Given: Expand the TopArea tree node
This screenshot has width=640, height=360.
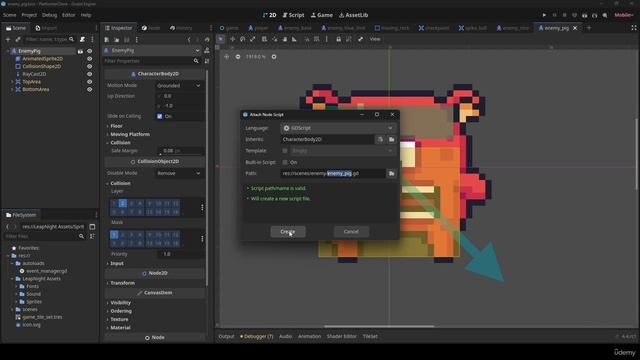Looking at the screenshot, I should [x=12, y=82].
